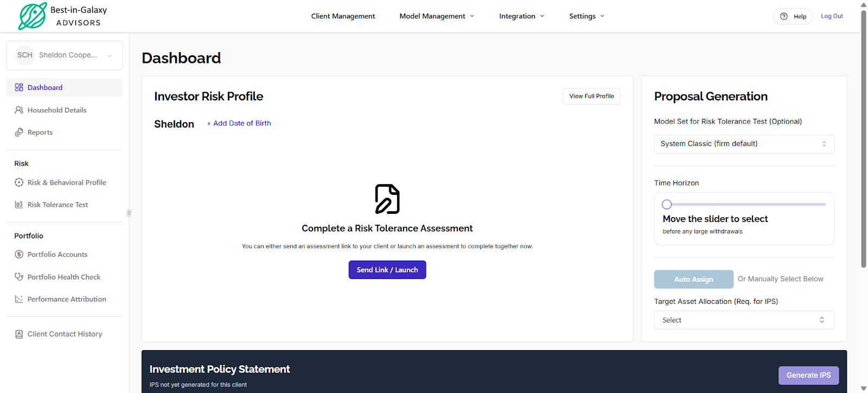The height and width of the screenshot is (393, 868).
Task: Open Household Details page
Action: coord(65,110)
